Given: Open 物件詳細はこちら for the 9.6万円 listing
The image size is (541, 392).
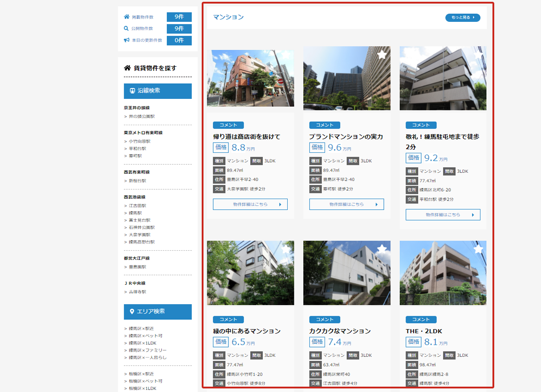Looking at the screenshot, I should [346, 204].
